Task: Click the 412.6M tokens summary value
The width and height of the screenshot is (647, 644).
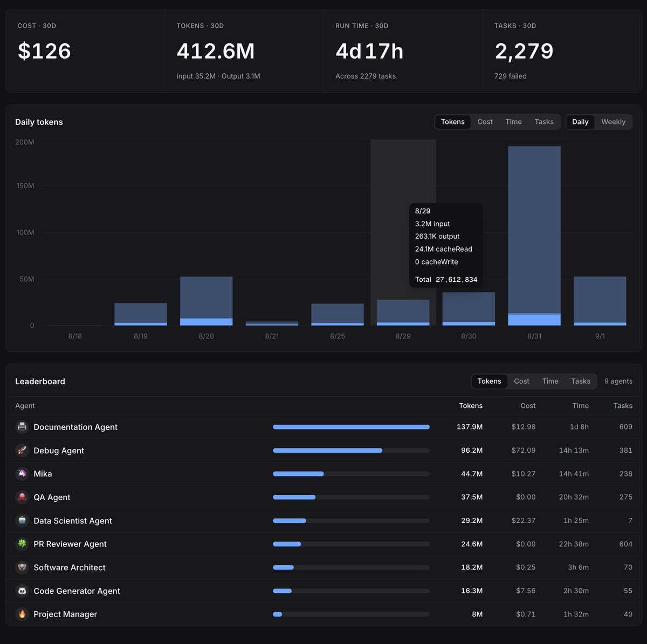Action: pyautogui.click(x=216, y=51)
